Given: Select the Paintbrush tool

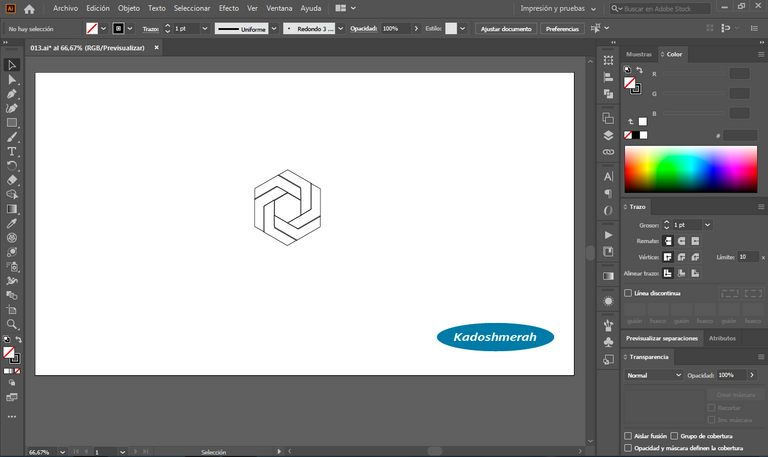Looking at the screenshot, I should point(12,137).
